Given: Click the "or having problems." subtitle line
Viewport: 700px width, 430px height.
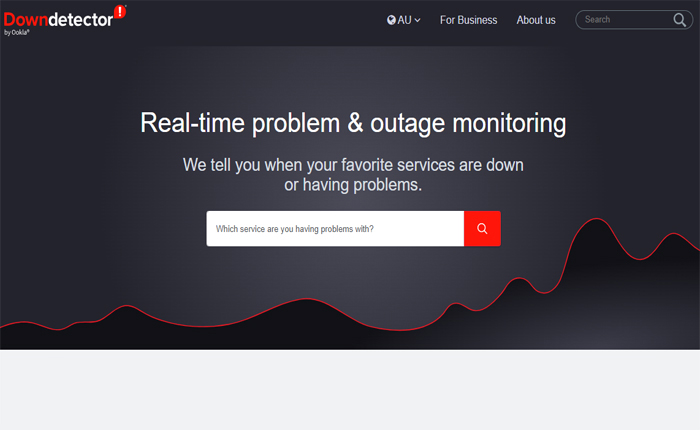Looking at the screenshot, I should click(353, 185).
